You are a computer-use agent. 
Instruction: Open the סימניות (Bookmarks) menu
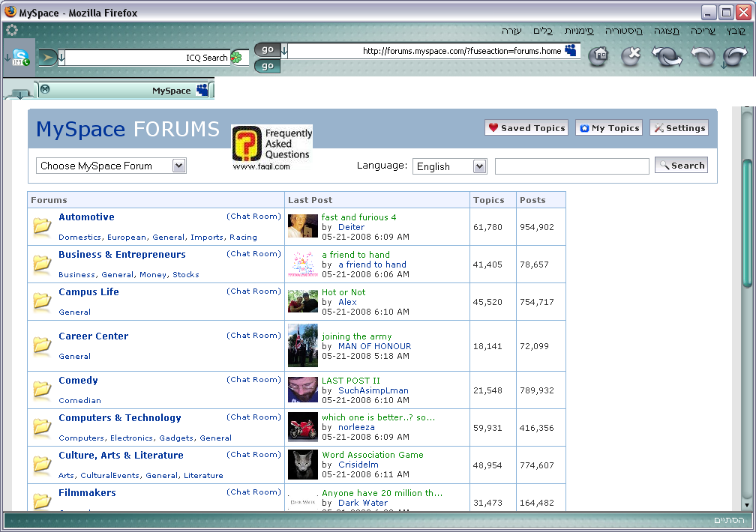point(579,31)
